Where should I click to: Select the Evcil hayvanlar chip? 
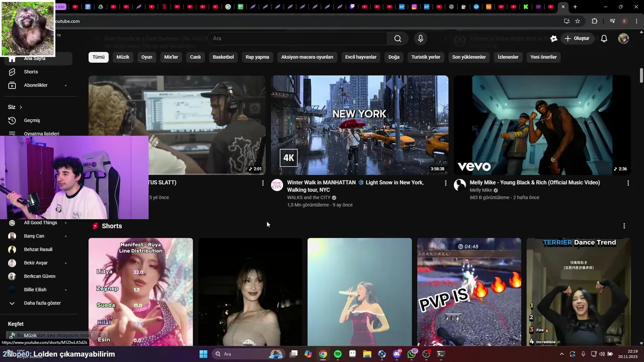click(361, 57)
